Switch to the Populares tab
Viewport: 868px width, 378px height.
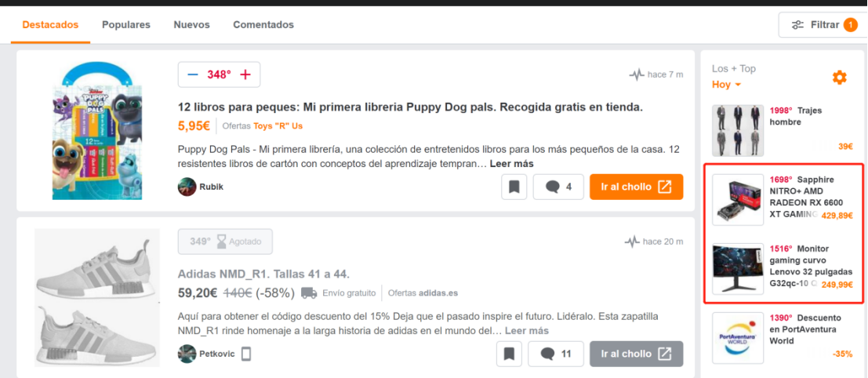click(x=126, y=25)
